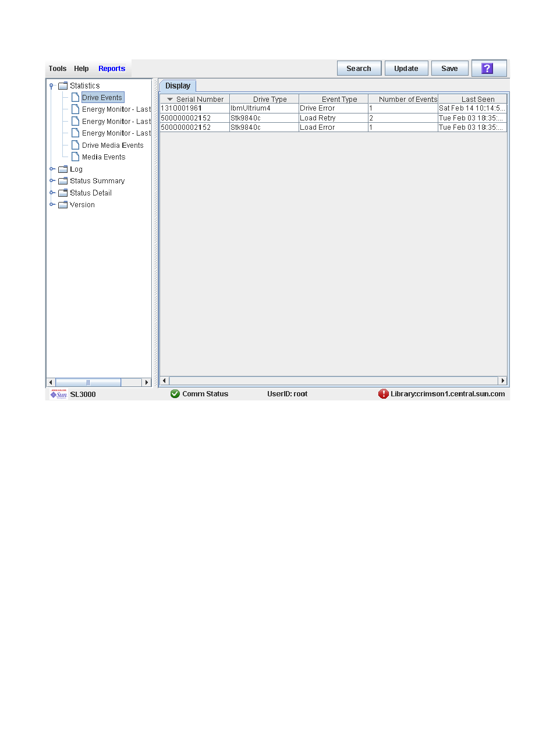Click the Media Events document icon
Image resolution: width=553 pixels, height=756 pixels.
75,157
